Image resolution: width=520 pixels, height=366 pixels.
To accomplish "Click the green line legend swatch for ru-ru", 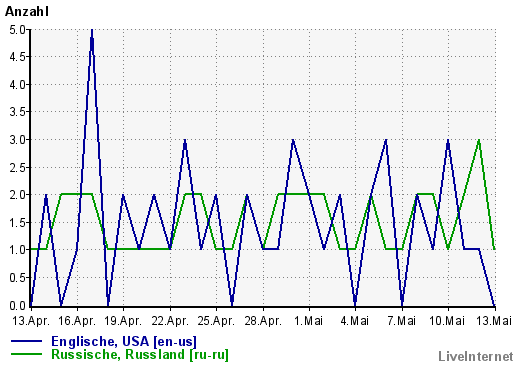I will coord(27,354).
